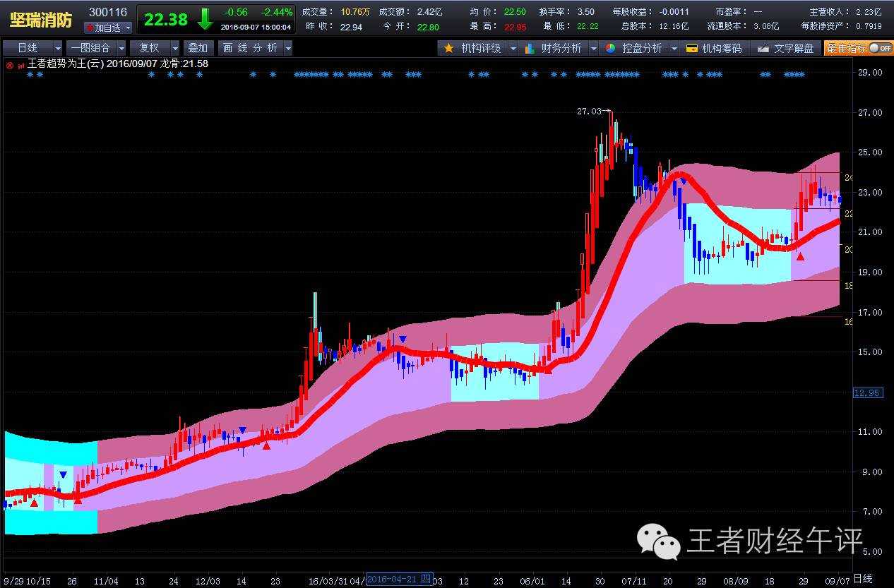Click the small chart icon before 王者趋势为王
The image size is (894, 588).
coord(21,64)
